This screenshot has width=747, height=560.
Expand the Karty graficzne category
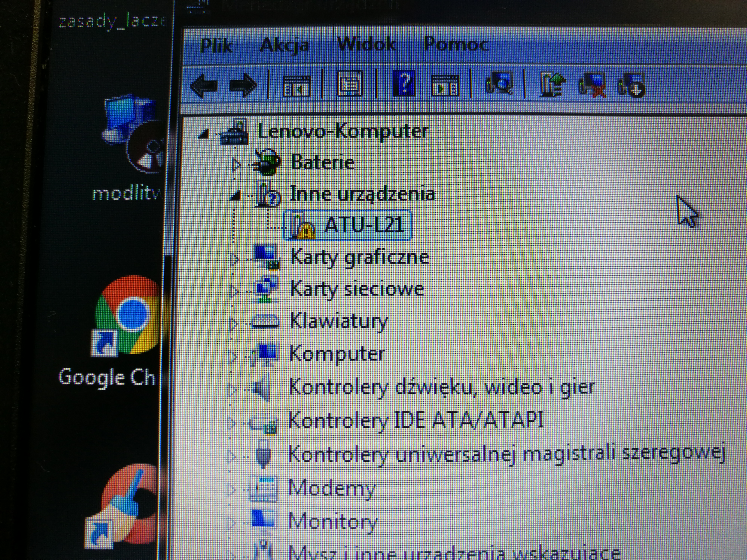[234, 260]
